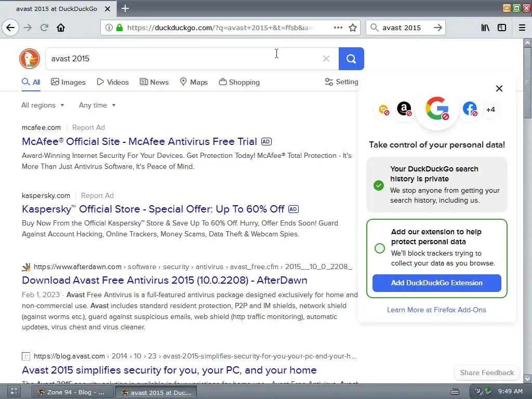Click the browser address bar URL
Viewport: 532px width, 399px height.
point(220,28)
